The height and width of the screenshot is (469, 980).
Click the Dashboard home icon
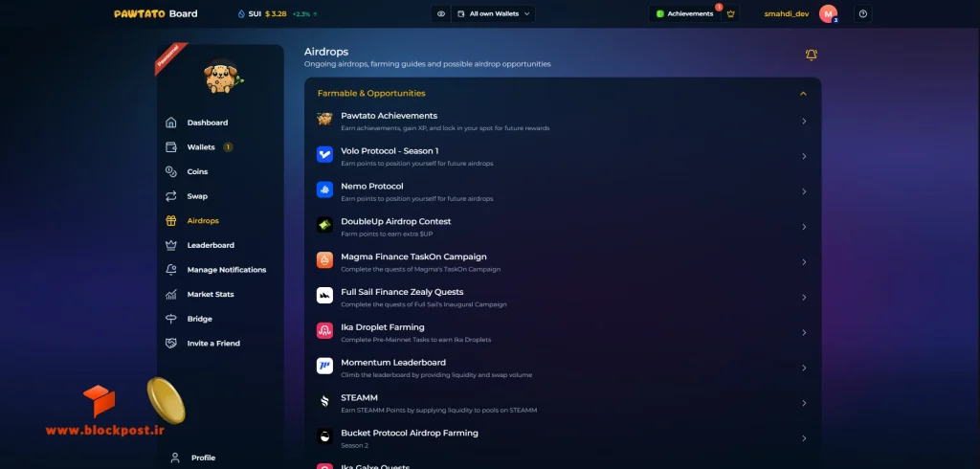[x=170, y=123]
